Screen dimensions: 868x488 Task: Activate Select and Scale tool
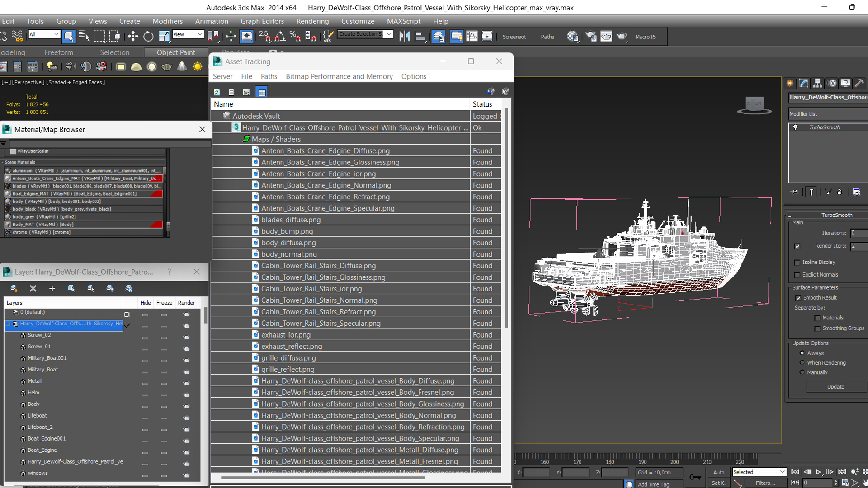point(164,36)
